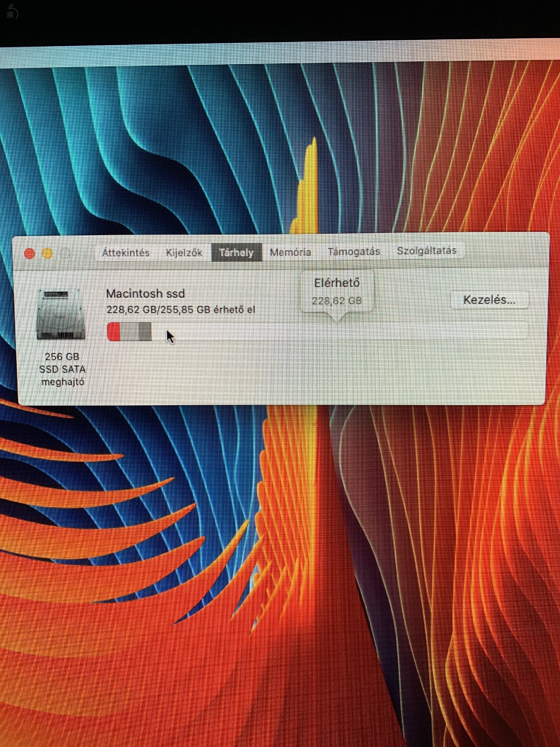Click the red segment of storage bar
The height and width of the screenshot is (747, 560).
pyautogui.click(x=113, y=332)
